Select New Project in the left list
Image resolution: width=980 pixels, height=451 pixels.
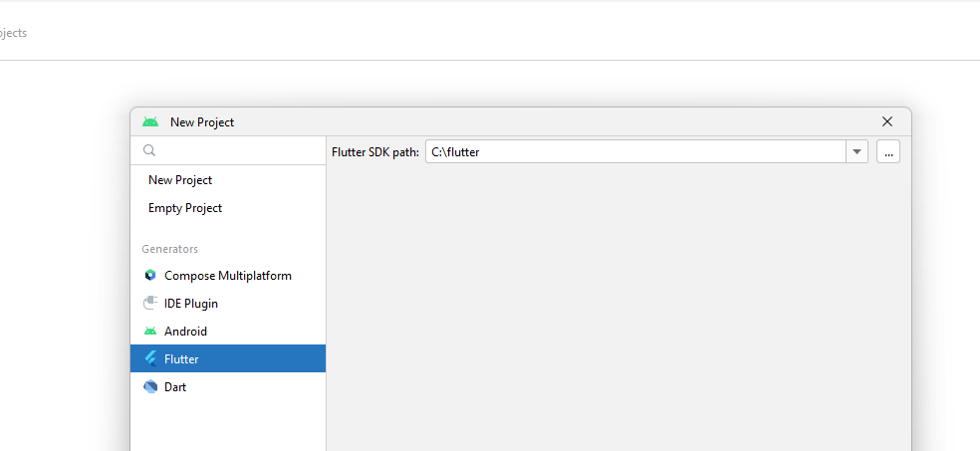pos(228,180)
